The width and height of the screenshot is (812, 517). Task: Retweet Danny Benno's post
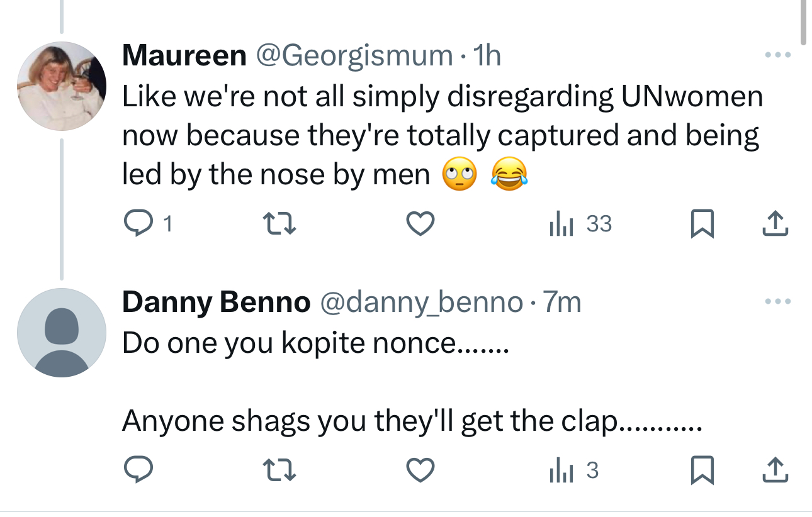click(278, 470)
